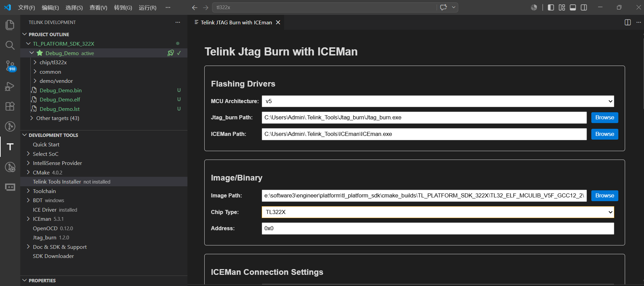The width and height of the screenshot is (644, 286).
Task: Close the Telink JTAG Burn tab
Action: 278,22
